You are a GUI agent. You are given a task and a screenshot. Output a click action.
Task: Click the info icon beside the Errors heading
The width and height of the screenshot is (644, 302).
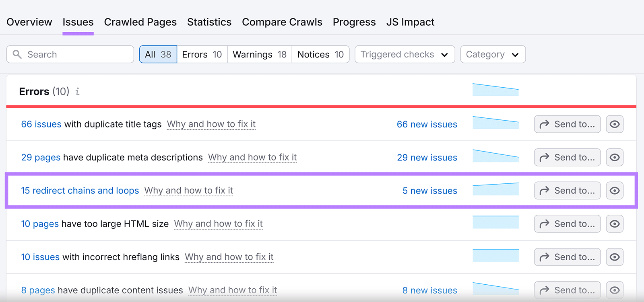[77, 92]
